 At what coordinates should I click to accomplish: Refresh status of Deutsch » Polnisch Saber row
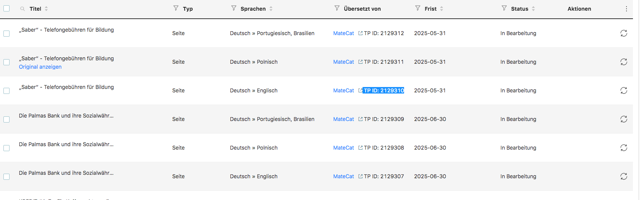tap(623, 62)
